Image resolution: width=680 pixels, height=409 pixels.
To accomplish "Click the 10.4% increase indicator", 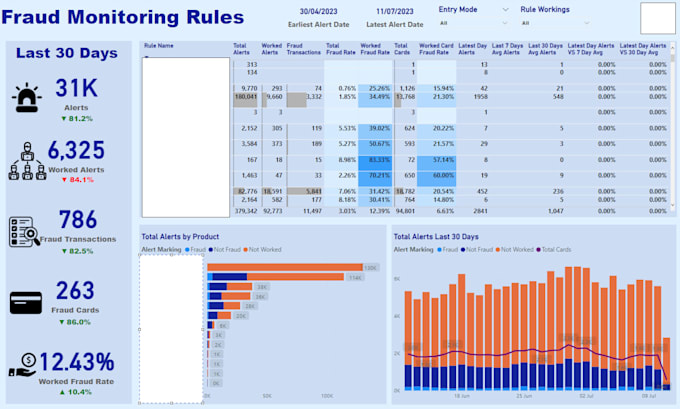I will [75, 392].
